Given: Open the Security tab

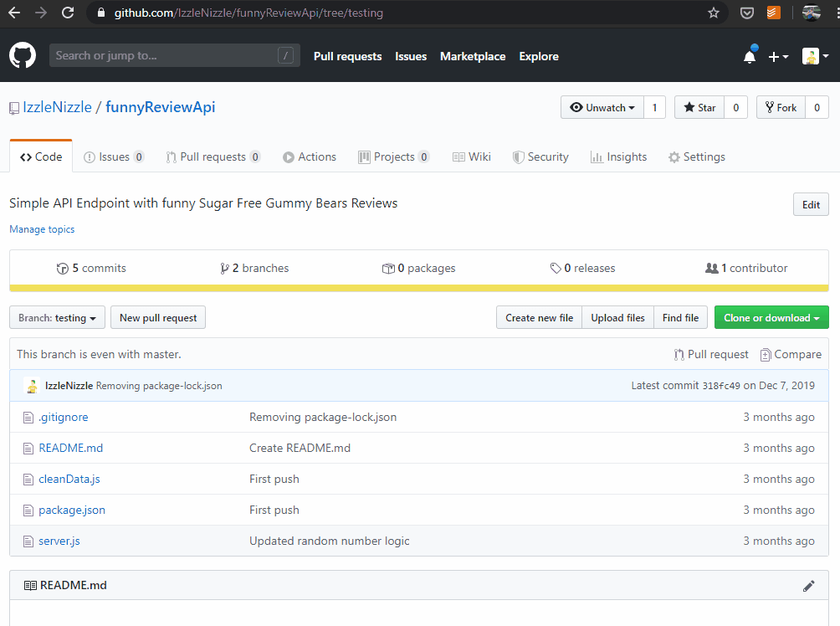Looking at the screenshot, I should click(x=540, y=157).
